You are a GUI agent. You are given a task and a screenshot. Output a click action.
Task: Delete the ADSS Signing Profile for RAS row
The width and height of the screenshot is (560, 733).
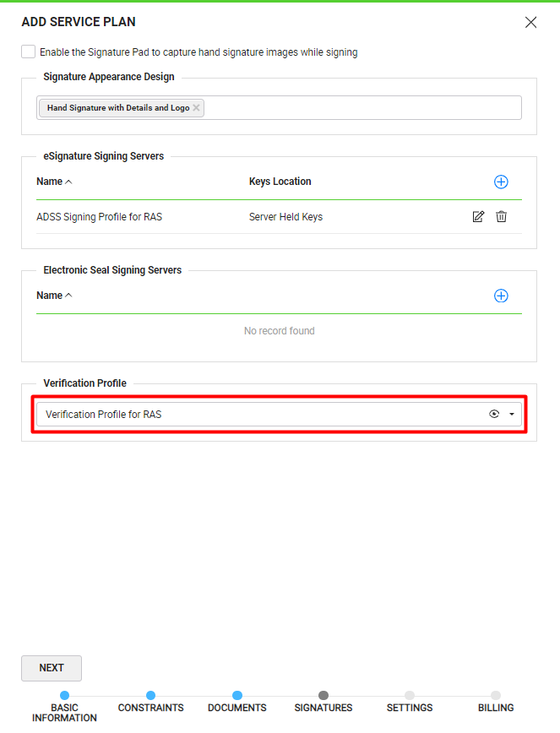[501, 217]
